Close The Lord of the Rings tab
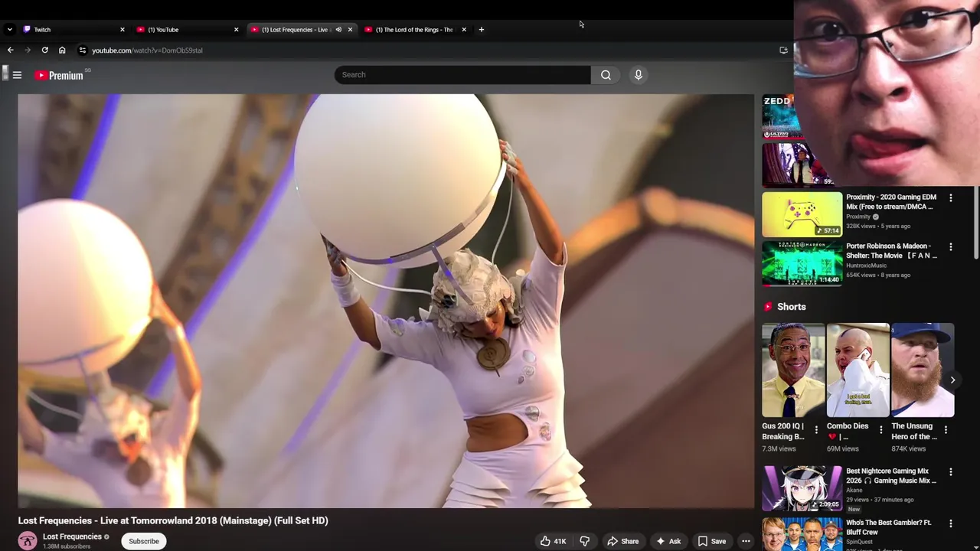This screenshot has width=980, height=551. click(x=464, y=30)
